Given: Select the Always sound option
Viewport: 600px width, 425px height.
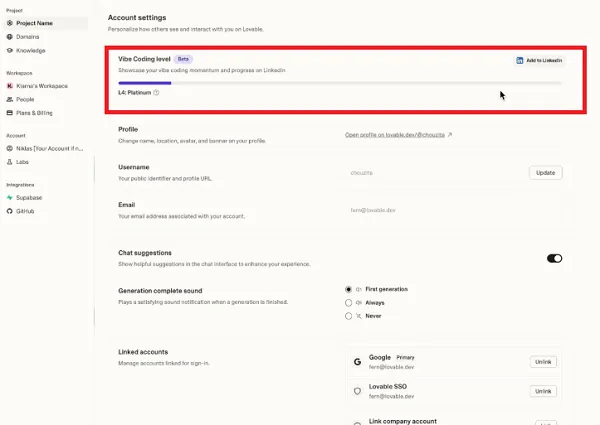Looking at the screenshot, I should click(348, 302).
